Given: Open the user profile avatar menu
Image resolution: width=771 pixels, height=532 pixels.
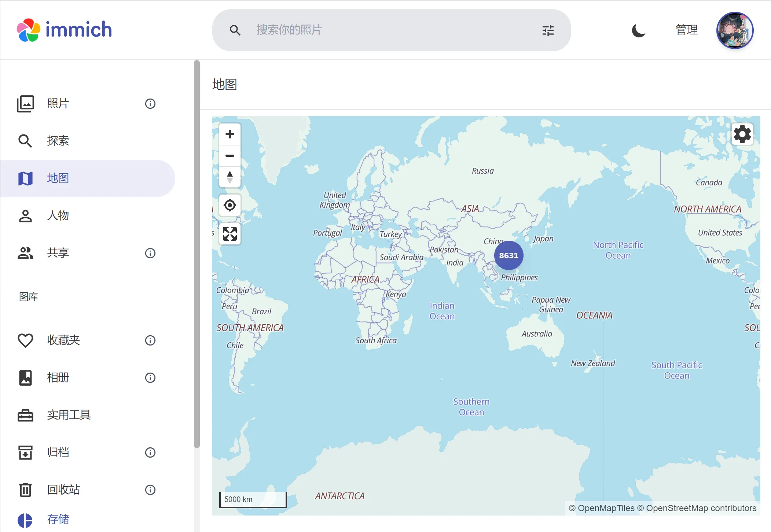Looking at the screenshot, I should [734, 30].
